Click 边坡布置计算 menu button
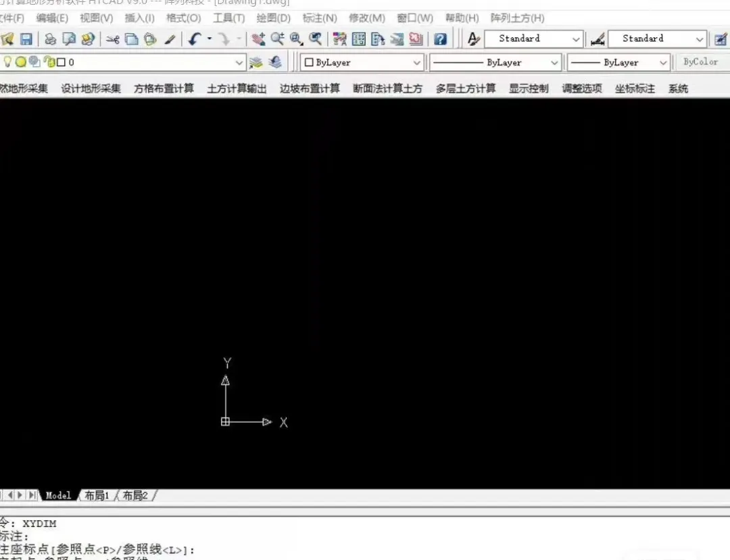 click(x=310, y=88)
